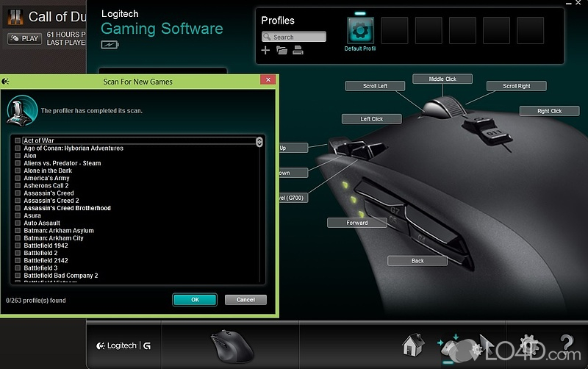Check the Act of War checkbox
This screenshot has height=369, width=588.
coord(18,140)
